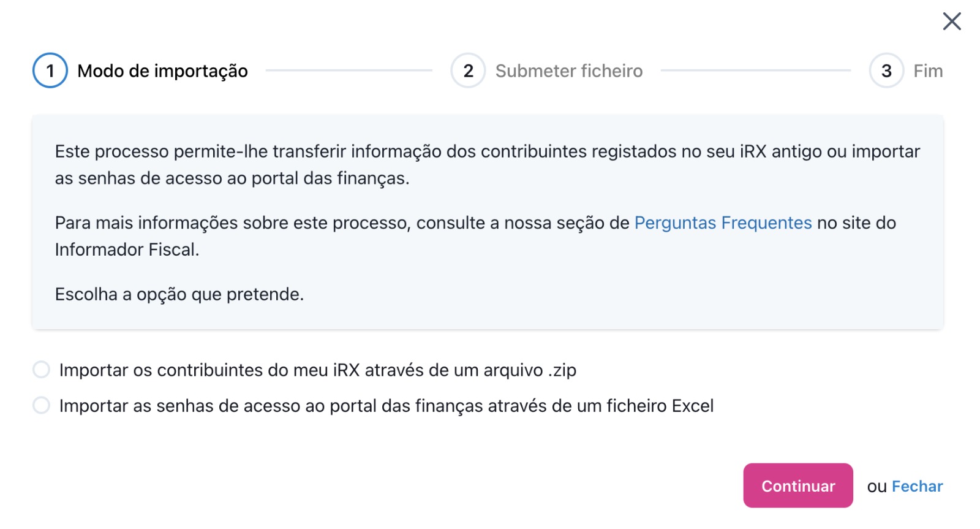
Task: Click the Fechar link
Action: (x=917, y=486)
